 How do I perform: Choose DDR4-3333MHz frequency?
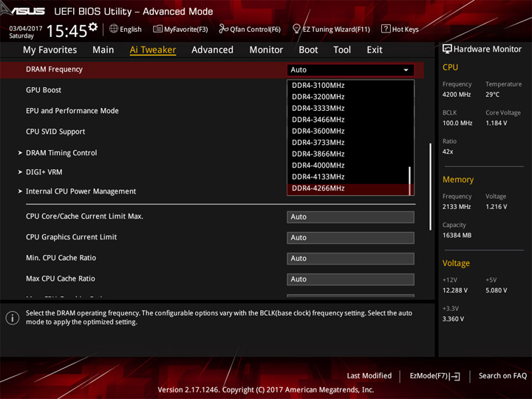[348, 108]
